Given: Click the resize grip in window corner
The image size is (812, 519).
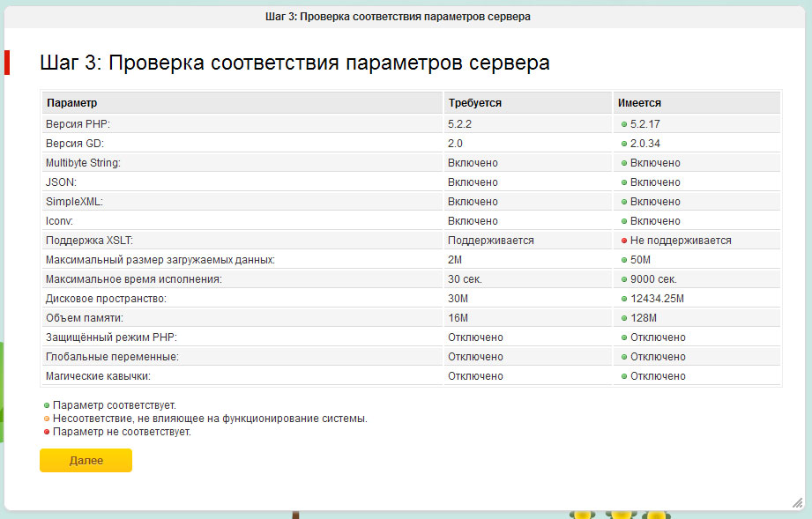Looking at the screenshot, I should (797, 501).
